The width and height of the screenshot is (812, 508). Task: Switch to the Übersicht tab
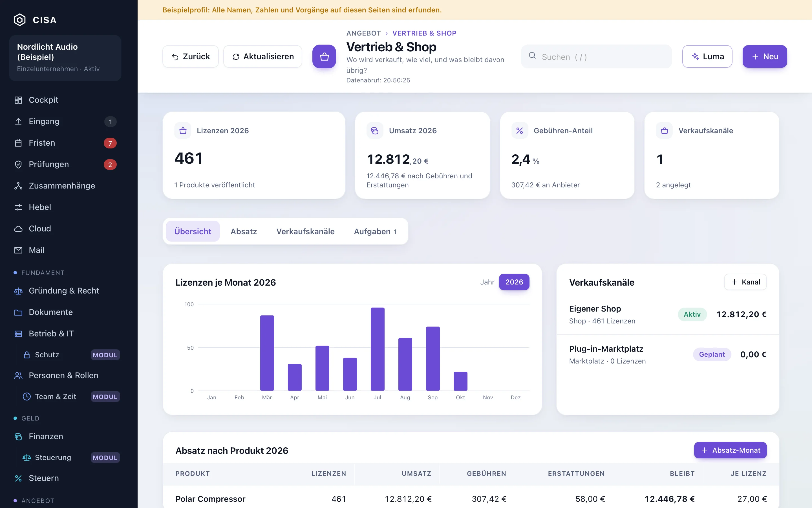tap(193, 231)
